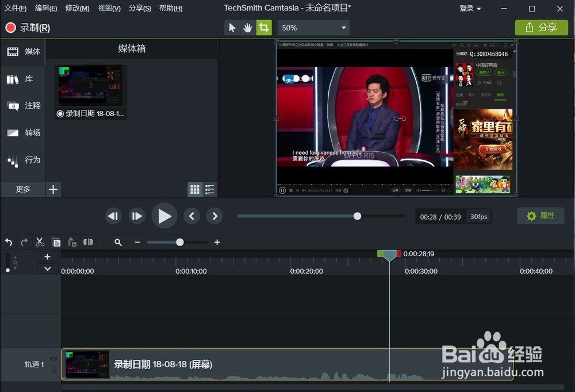
Task: Click the timeline zoom slider handle
Action: [179, 243]
